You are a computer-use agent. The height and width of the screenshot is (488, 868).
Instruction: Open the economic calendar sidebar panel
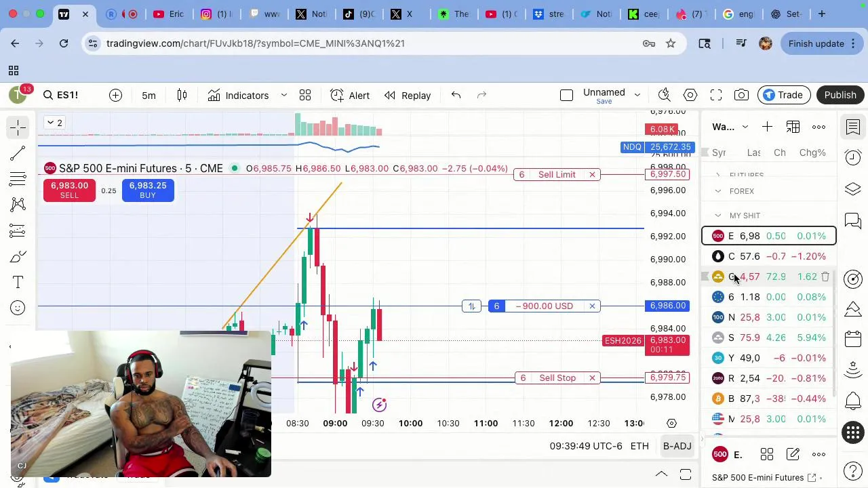coord(853,338)
